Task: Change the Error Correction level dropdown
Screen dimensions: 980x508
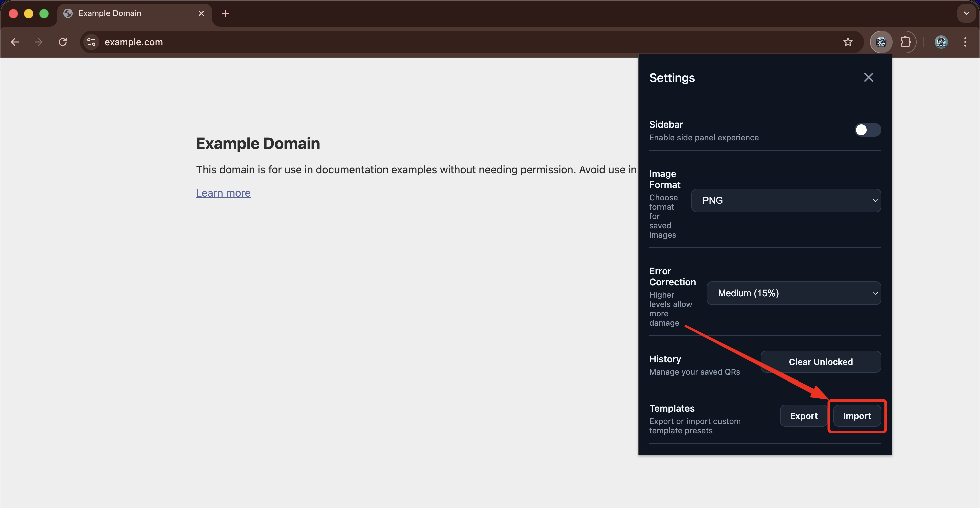Action: [793, 293]
